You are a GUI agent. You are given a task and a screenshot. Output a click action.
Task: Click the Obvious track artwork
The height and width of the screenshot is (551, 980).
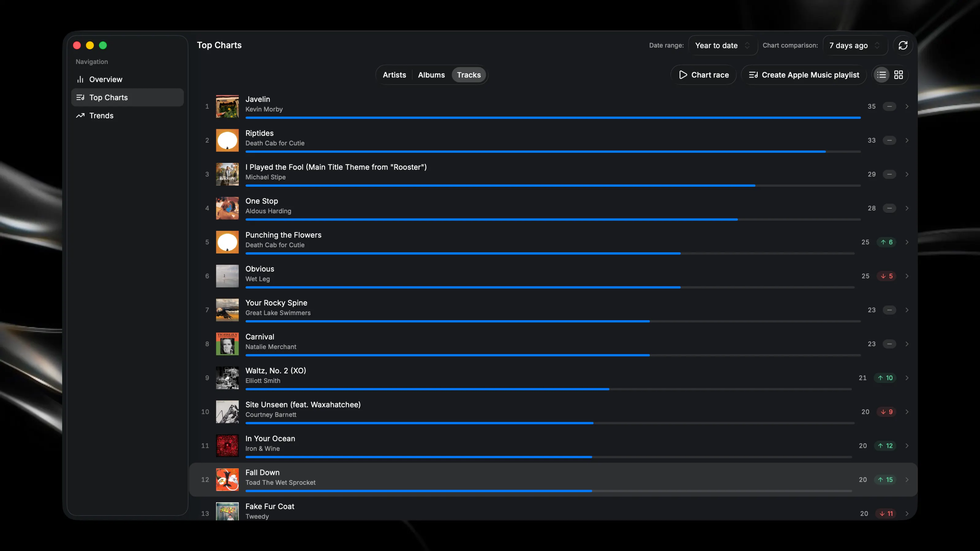[x=227, y=276]
